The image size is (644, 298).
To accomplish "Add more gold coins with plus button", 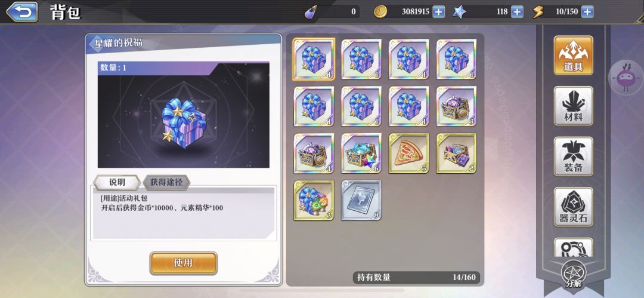I will pos(439,11).
